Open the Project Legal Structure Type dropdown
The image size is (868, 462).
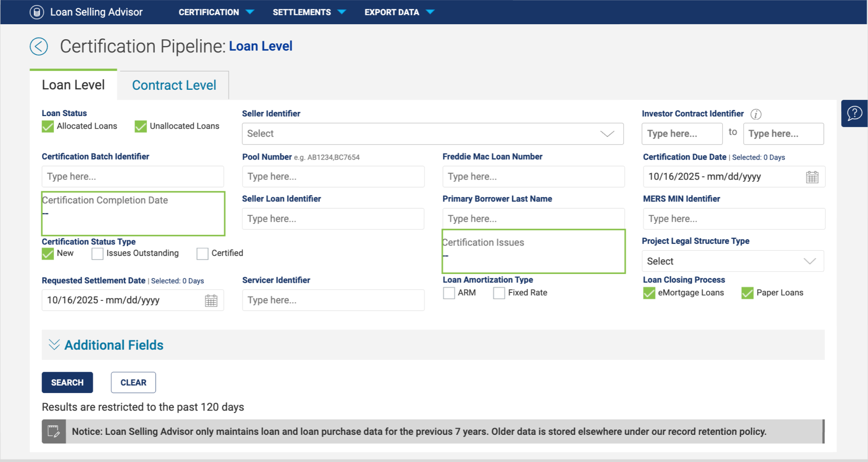click(733, 261)
